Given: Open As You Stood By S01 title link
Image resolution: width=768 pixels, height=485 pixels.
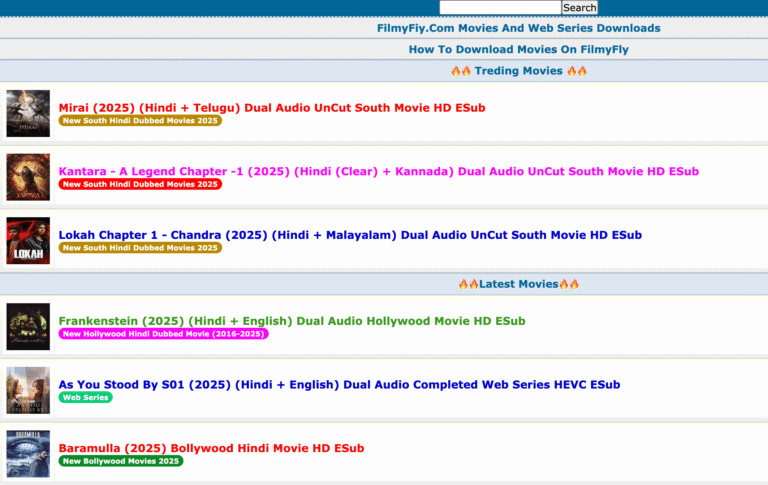Looking at the screenshot, I should [x=339, y=384].
